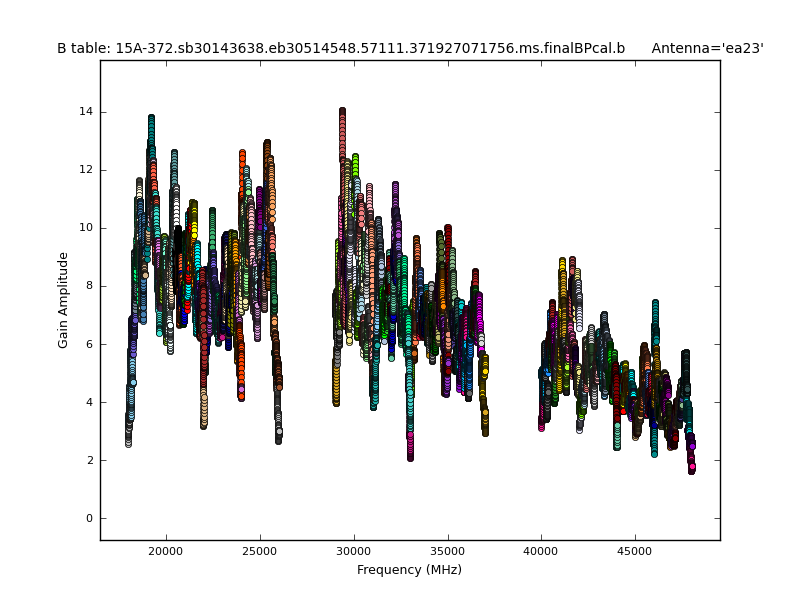
Task: Click the 12 tick label on y-axis
Action: (x=86, y=170)
